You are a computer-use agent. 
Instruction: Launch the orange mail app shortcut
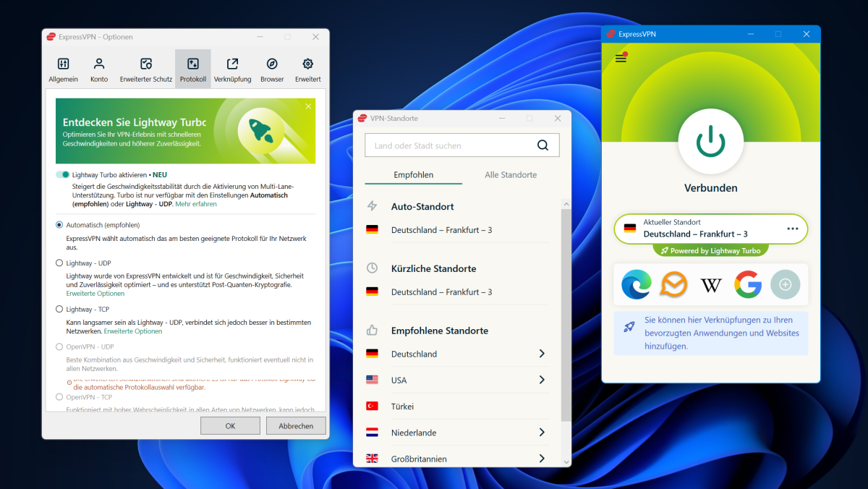(673, 285)
